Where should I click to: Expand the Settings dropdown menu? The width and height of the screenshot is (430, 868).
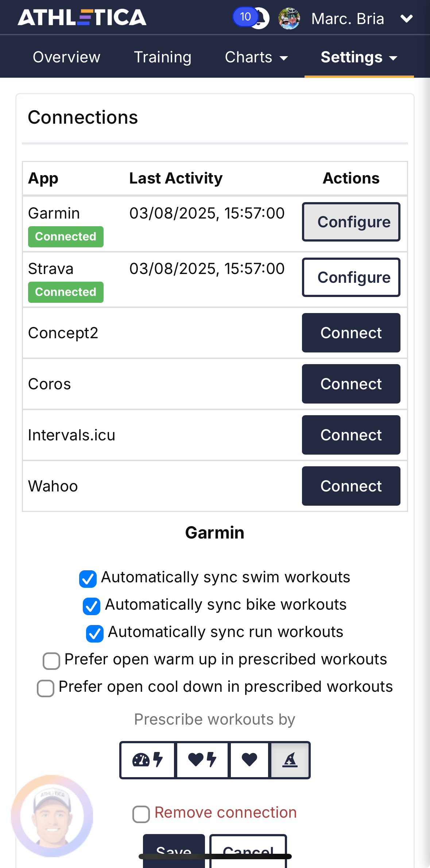[359, 57]
